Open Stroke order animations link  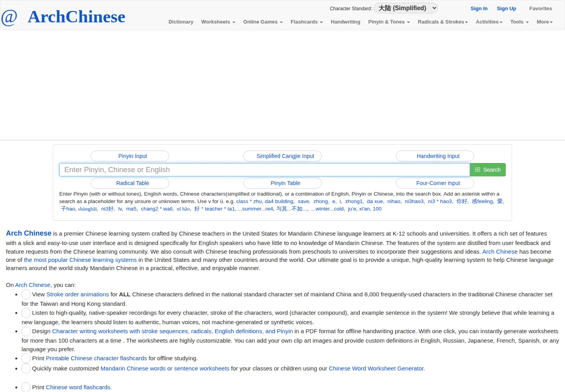(78, 294)
